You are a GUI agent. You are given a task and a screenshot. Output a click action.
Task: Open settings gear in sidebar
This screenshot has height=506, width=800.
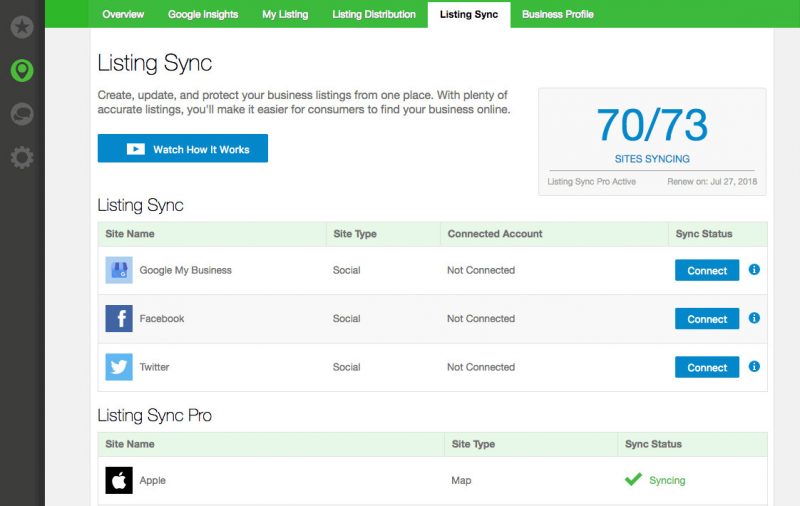(21, 158)
